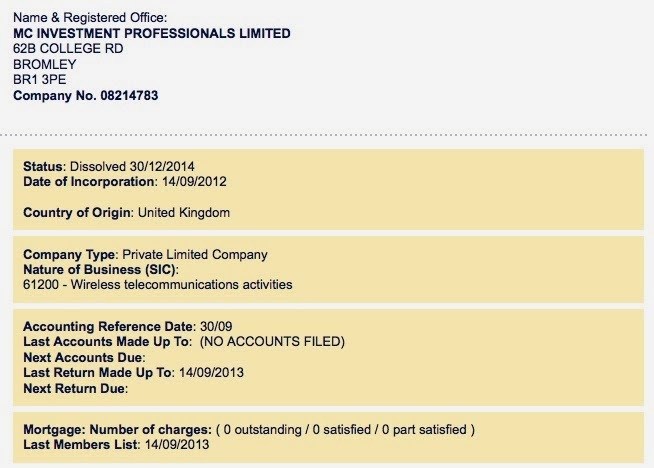Click the Country of Origin United Kingdom value
Viewport: 654px width, 468px height.
click(x=184, y=213)
